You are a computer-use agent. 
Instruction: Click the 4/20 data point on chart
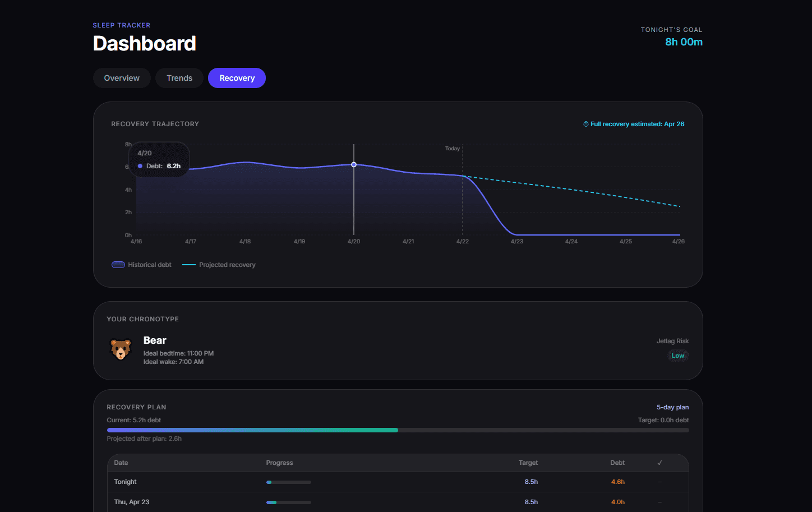click(354, 165)
